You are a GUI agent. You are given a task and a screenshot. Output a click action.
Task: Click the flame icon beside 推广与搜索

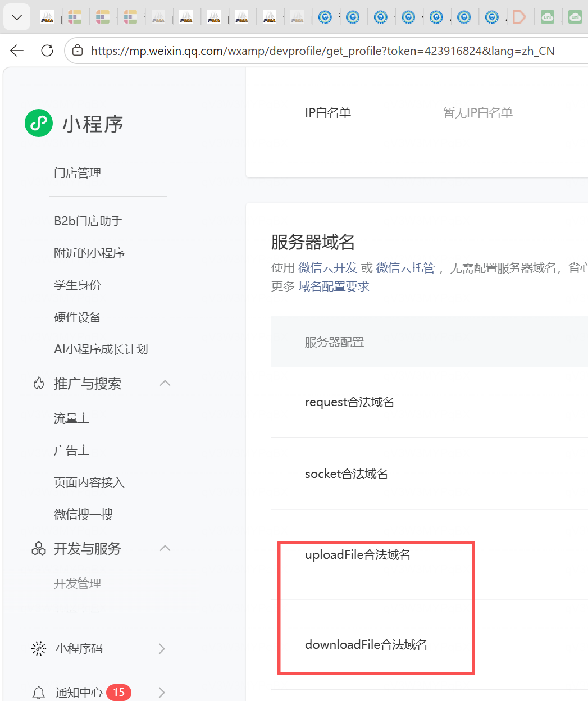click(39, 384)
